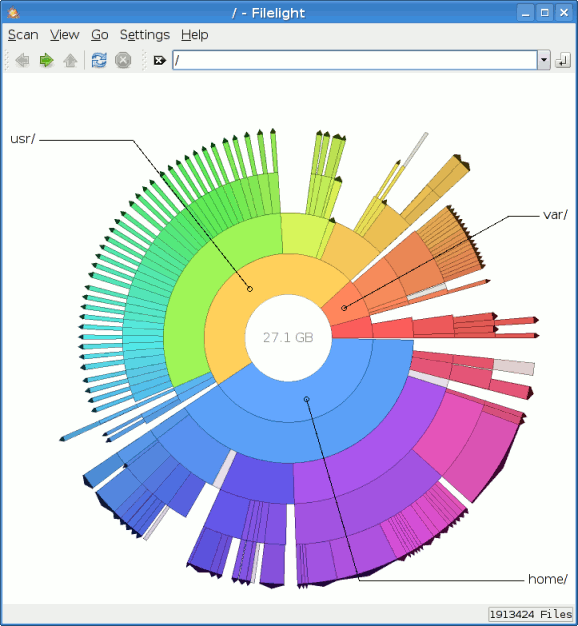Open the View menu
The width and height of the screenshot is (578, 626).
(x=65, y=35)
